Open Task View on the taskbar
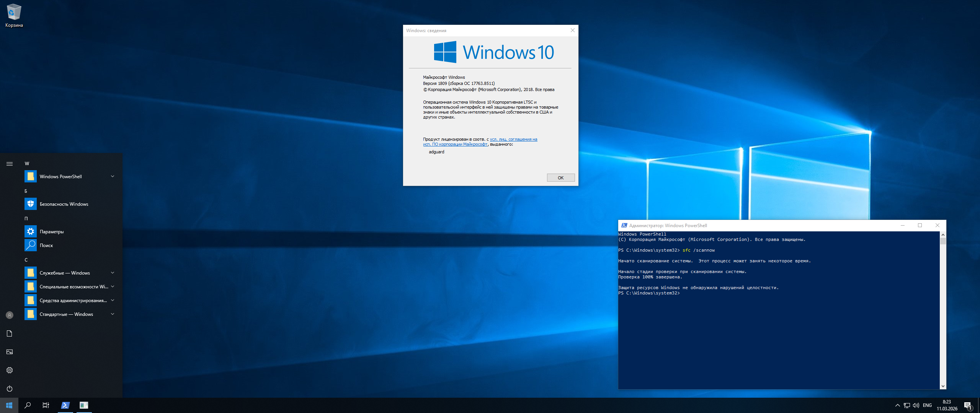The image size is (980, 413). (46, 405)
